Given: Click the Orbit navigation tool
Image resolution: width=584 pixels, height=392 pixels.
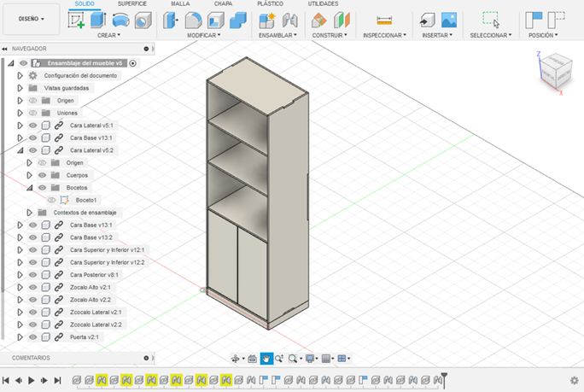Looking at the screenshot, I should tap(235, 359).
